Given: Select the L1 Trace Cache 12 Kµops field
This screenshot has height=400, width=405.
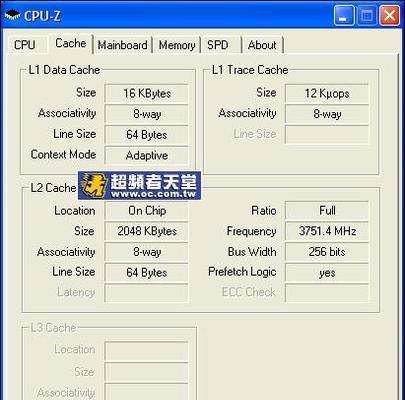Looking at the screenshot, I should point(327,93).
